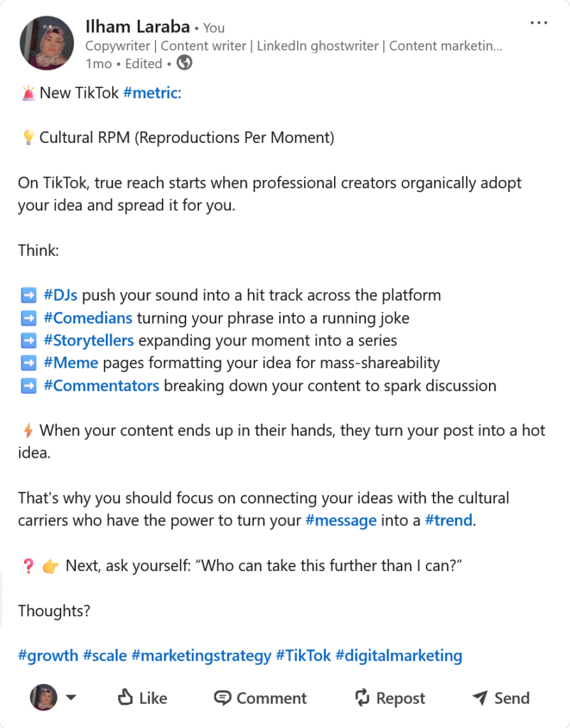The width and height of the screenshot is (570, 728).
Task: Click the globe visibility icon
Action: pos(184,63)
